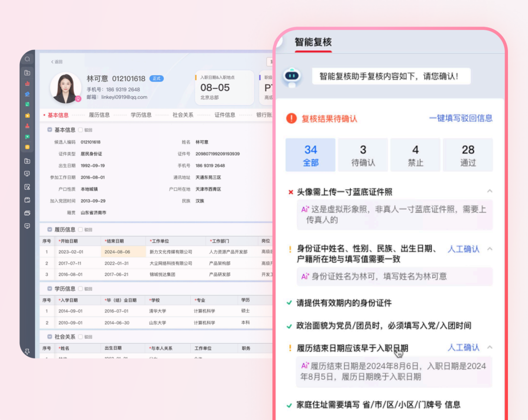Click 人工确认 for the ID card check
The image size is (528, 420).
click(463, 249)
